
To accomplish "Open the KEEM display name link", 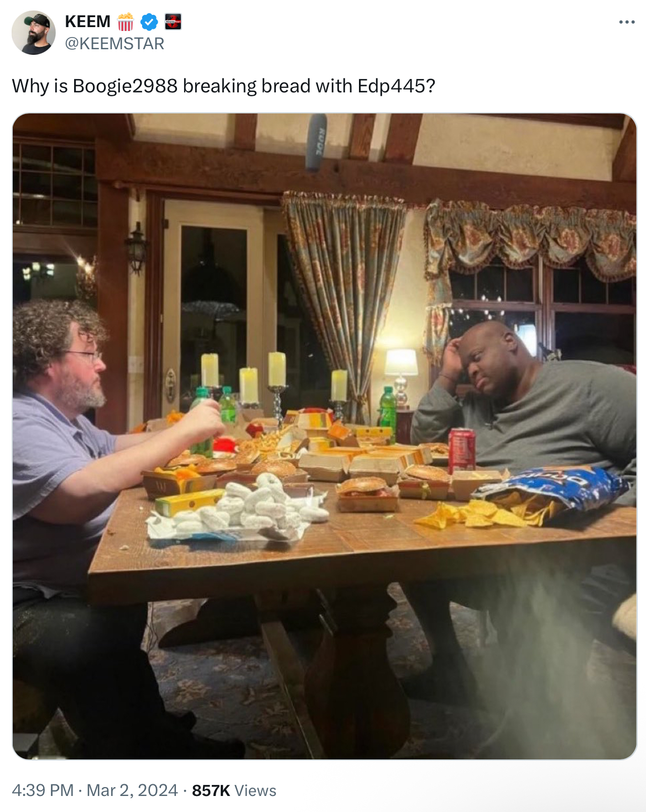I will [x=88, y=22].
